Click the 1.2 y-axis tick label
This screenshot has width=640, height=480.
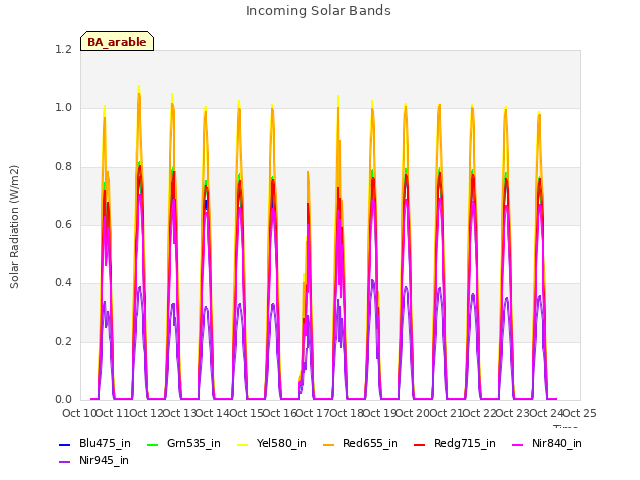63,49
